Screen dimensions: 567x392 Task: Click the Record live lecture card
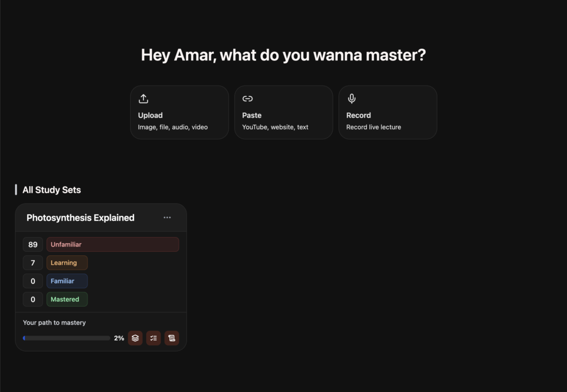pyautogui.click(x=388, y=112)
